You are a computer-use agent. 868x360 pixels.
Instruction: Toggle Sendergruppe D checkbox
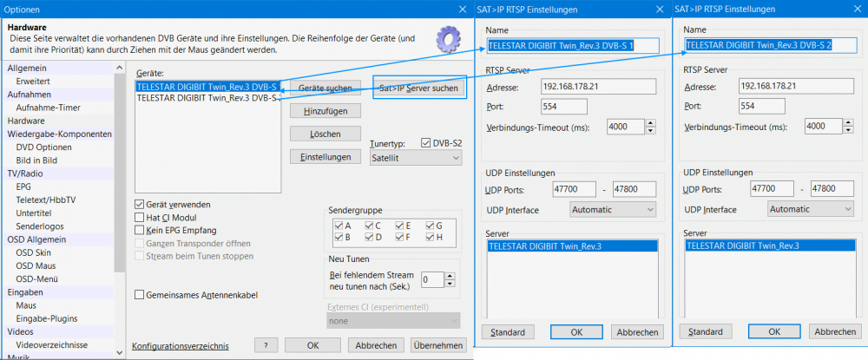point(369,238)
